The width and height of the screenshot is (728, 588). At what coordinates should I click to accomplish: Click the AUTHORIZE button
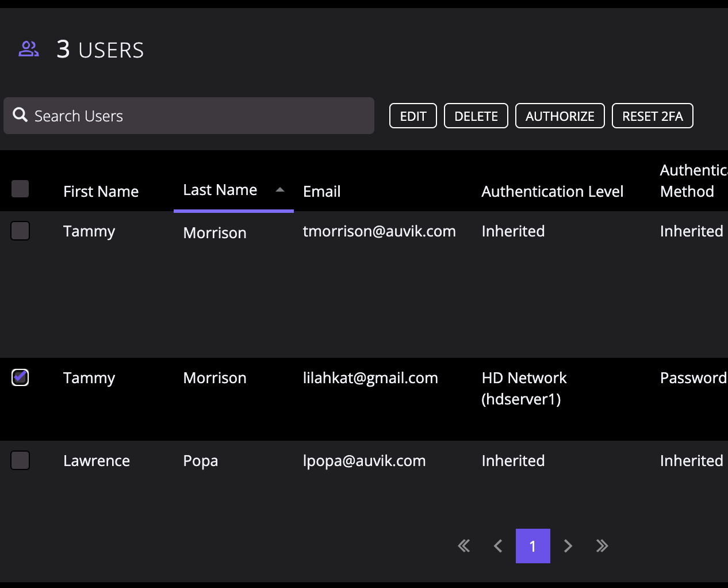pos(560,116)
